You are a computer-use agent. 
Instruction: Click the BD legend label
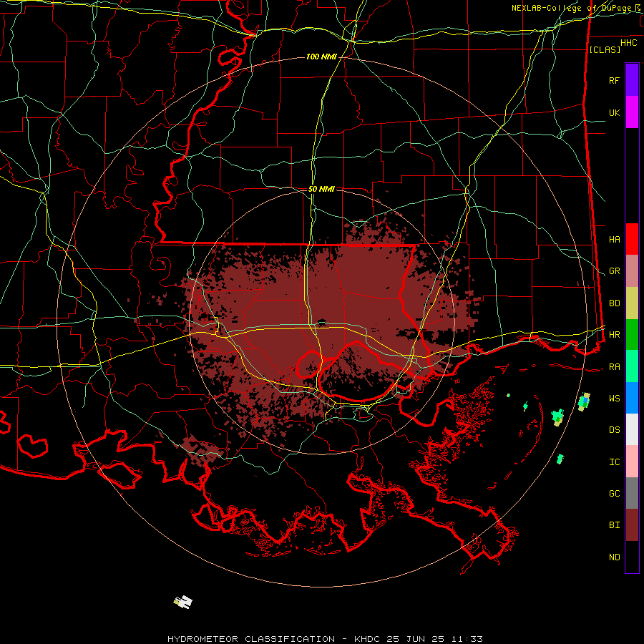pyautogui.click(x=614, y=303)
